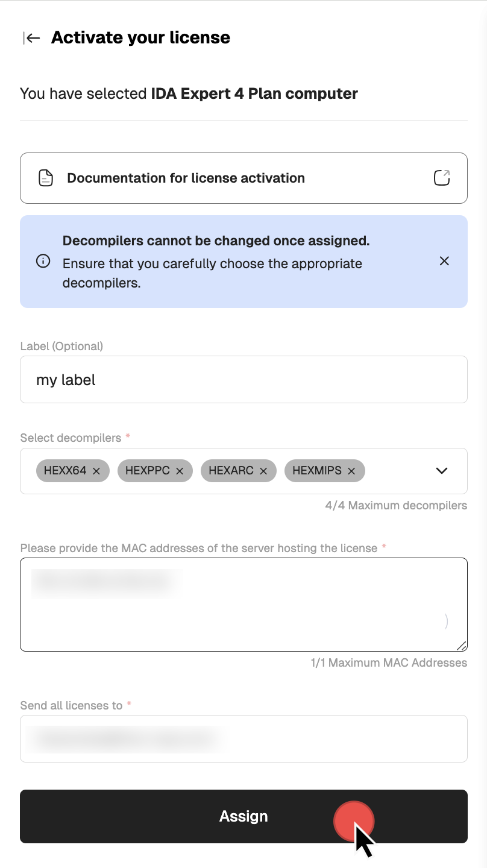
Task: Remove the HEXARC decompiler tag
Action: 263,471
